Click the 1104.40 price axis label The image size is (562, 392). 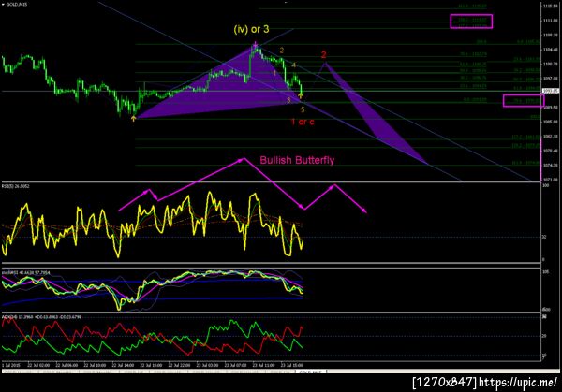(550, 50)
